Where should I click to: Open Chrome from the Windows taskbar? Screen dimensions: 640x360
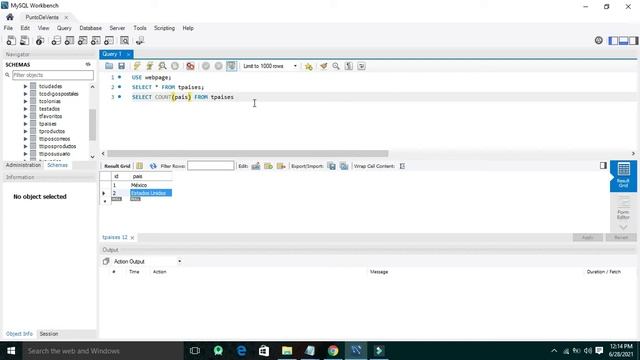click(333, 351)
